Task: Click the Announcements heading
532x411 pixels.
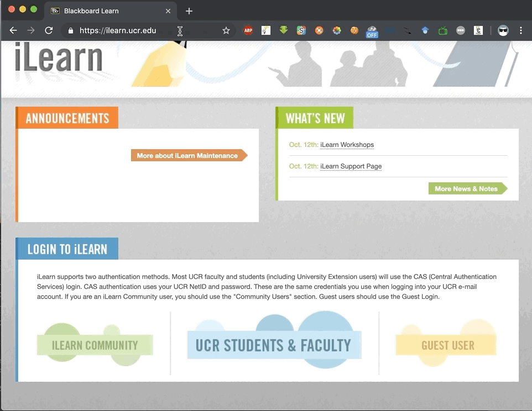Action: point(67,118)
